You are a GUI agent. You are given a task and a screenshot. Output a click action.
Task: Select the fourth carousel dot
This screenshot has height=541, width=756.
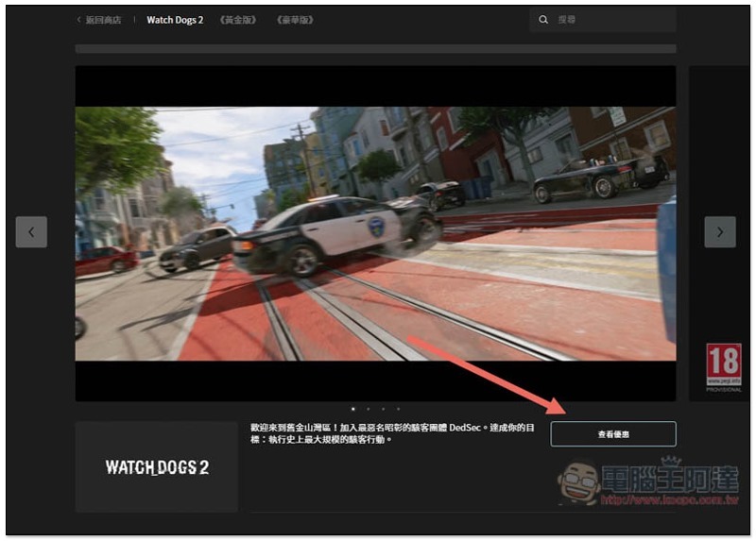pyautogui.click(x=398, y=409)
